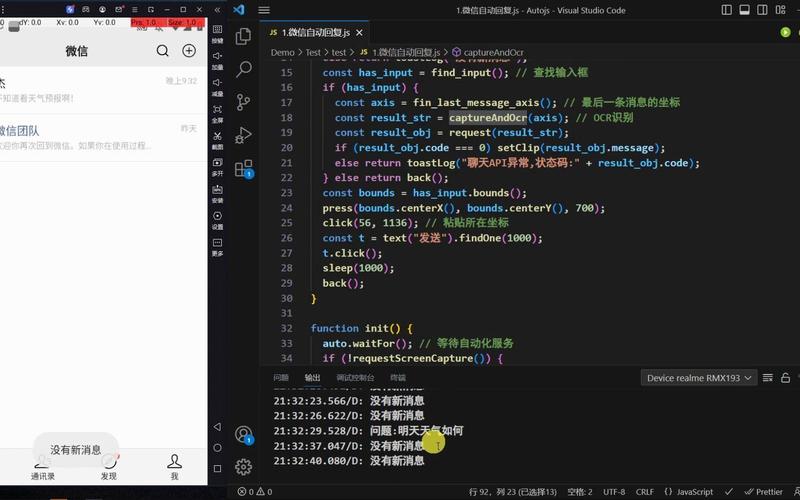
Task: Open the emulator title bar hamburger menu
Action: point(135,9)
